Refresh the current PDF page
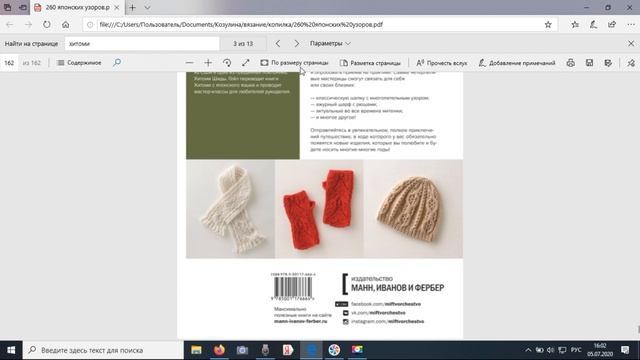 point(47,24)
